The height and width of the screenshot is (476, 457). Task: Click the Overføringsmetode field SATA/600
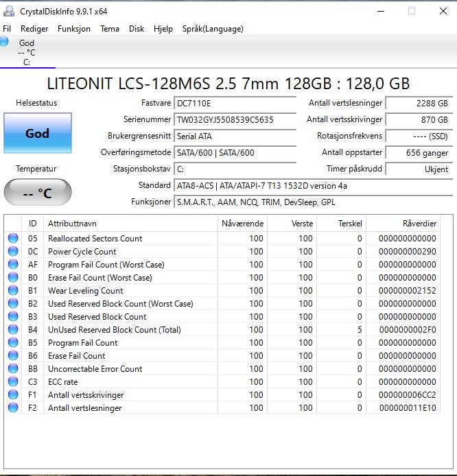pyautogui.click(x=235, y=152)
